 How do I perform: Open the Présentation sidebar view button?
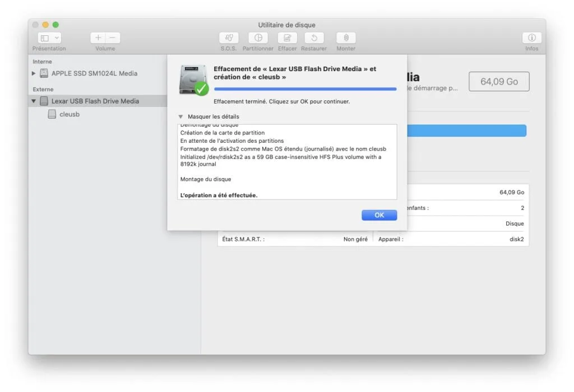pos(45,38)
